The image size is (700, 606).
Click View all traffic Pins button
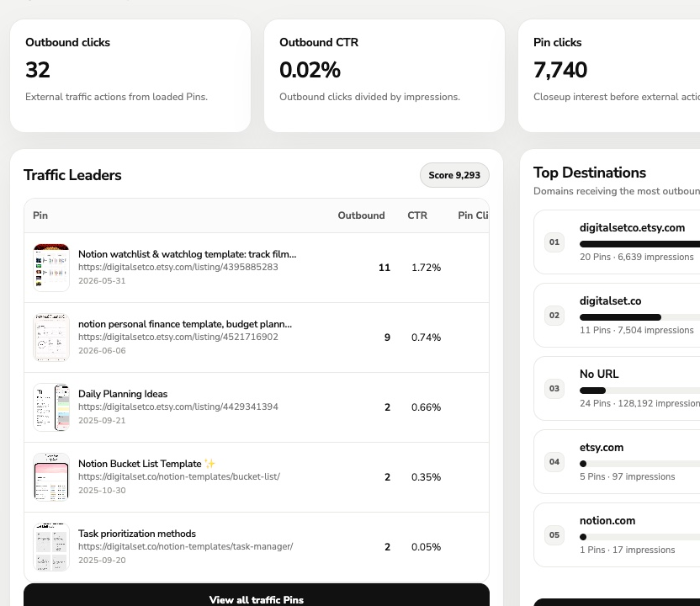tap(257, 595)
